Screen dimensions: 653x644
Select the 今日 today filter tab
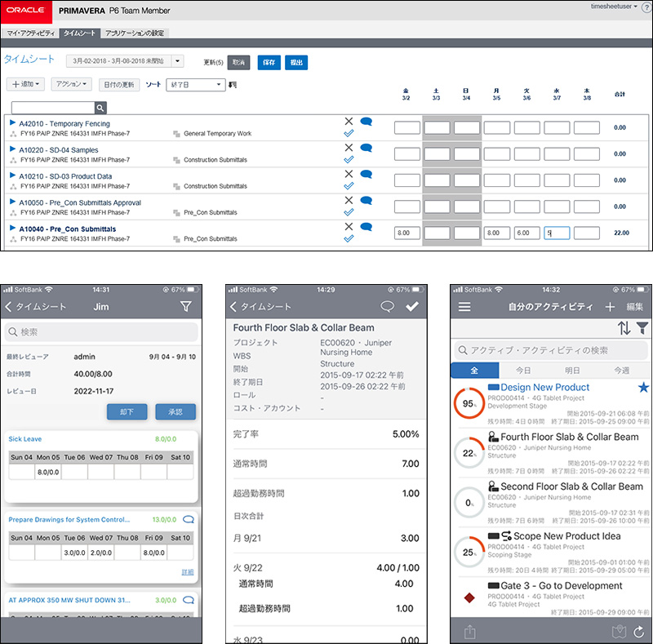coord(523,371)
